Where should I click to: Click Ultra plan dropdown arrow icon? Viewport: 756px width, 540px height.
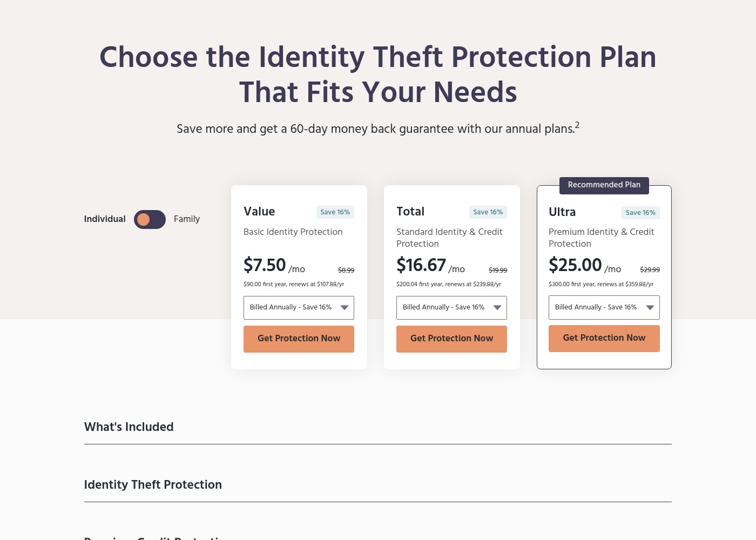click(x=650, y=308)
